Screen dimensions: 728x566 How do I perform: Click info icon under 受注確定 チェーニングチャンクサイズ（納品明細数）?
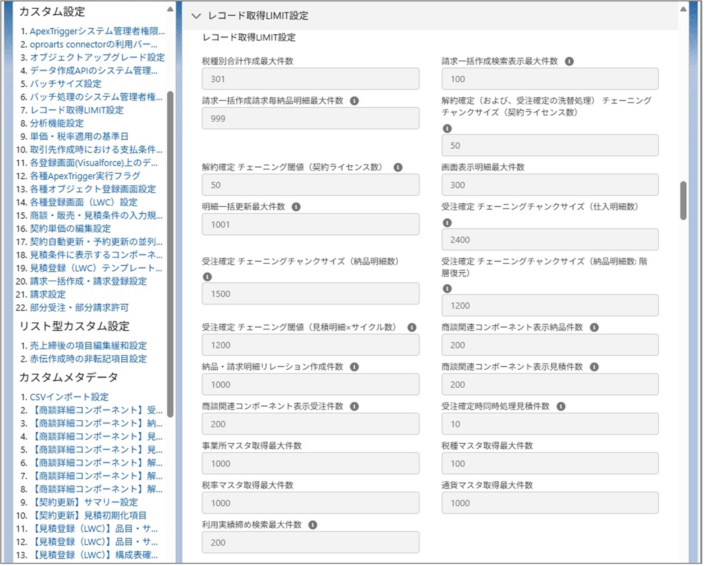(208, 276)
